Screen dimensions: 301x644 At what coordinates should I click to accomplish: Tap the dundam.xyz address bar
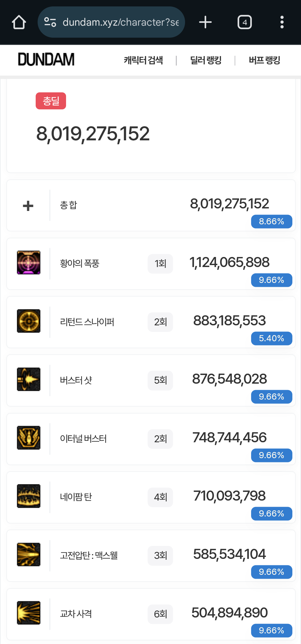pyautogui.click(x=120, y=22)
